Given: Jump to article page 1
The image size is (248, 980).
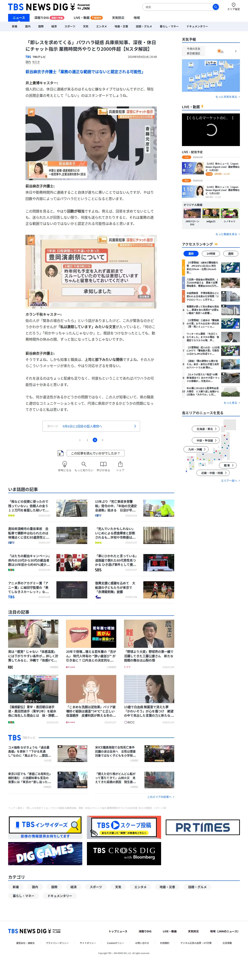Looking at the screenshot, I should 80,440.
